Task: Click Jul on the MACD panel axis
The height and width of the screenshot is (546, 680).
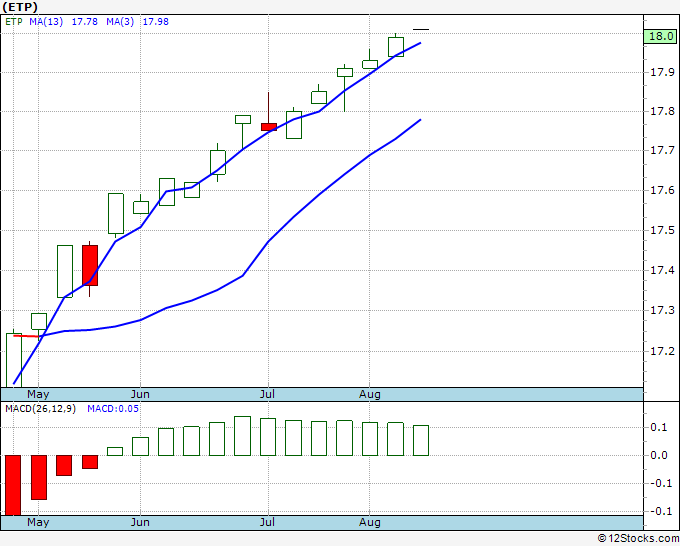Action: click(267, 522)
